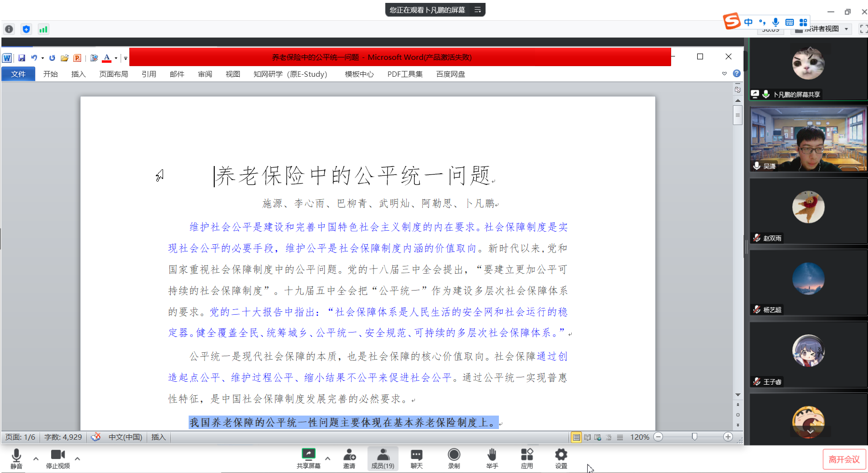Open the Invite participants icon
868x473 pixels.
(x=349, y=455)
